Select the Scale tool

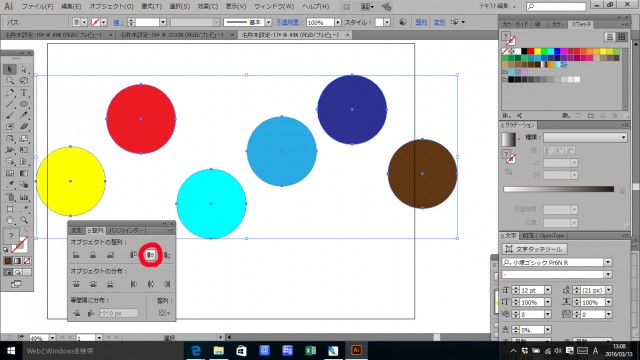(24, 139)
